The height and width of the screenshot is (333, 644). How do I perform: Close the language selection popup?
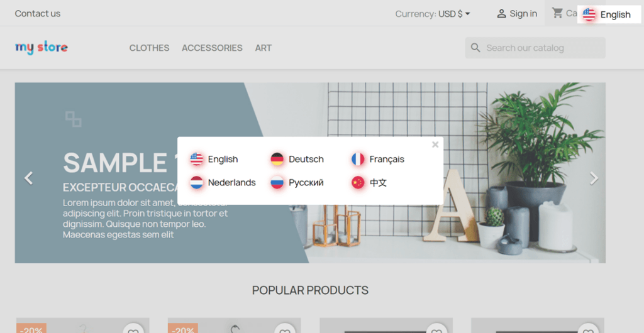pyautogui.click(x=435, y=145)
